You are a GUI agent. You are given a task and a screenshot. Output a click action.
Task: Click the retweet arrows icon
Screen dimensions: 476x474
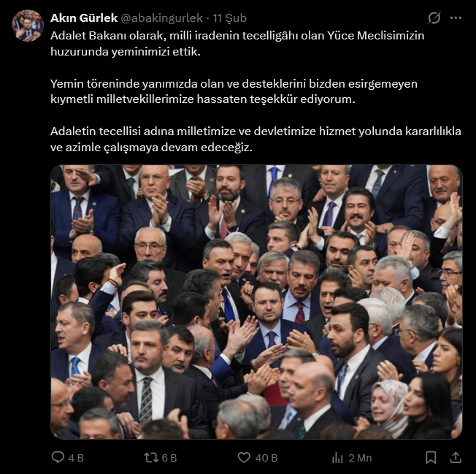151,457
